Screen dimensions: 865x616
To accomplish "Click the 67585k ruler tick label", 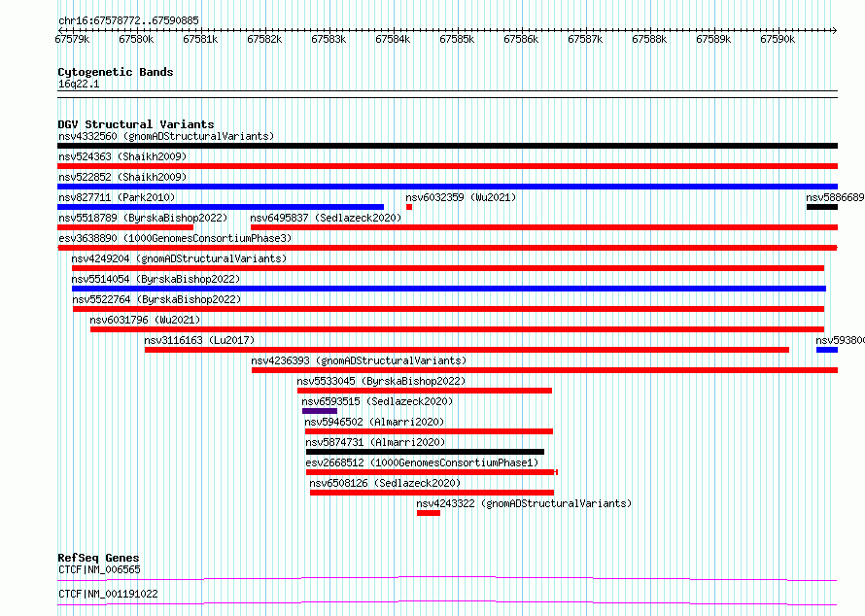I will (457, 40).
